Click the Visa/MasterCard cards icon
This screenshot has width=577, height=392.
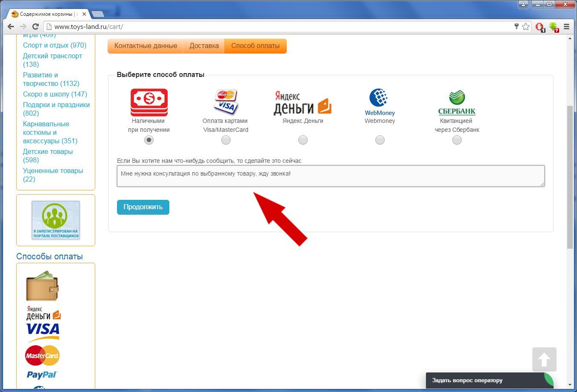226,102
